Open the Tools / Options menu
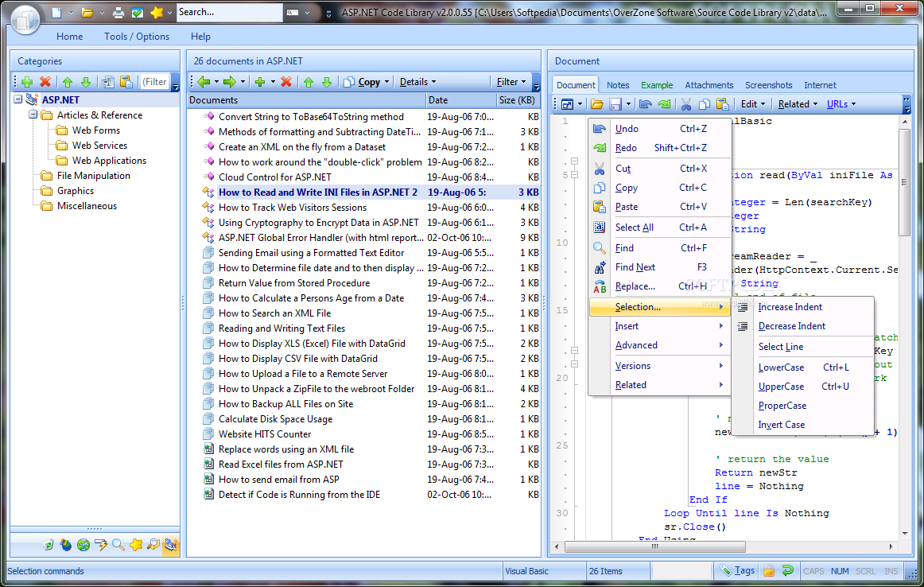This screenshot has width=924, height=587. (x=137, y=37)
